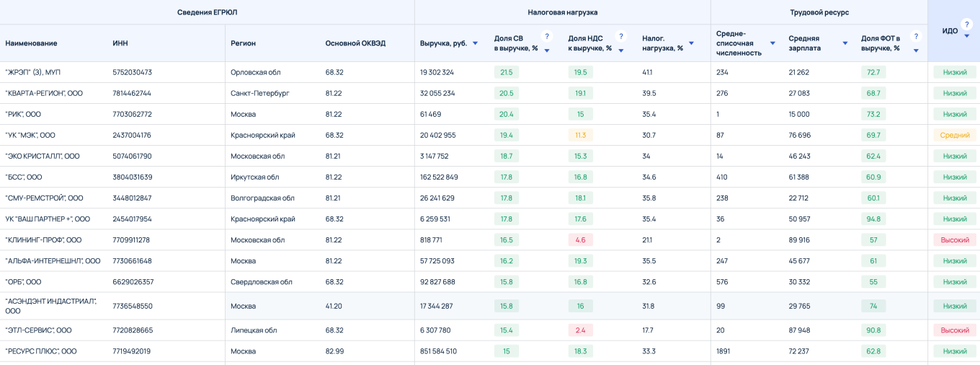Click the red 2.4 НДС share value

(580, 330)
